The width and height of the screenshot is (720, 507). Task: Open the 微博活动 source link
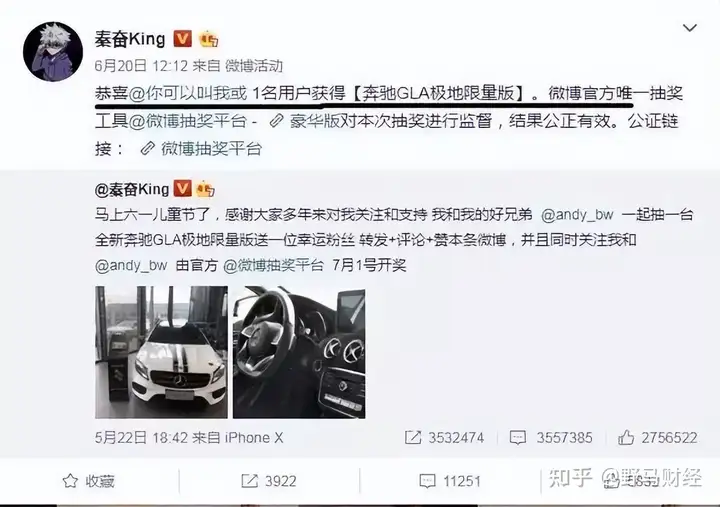click(253, 66)
